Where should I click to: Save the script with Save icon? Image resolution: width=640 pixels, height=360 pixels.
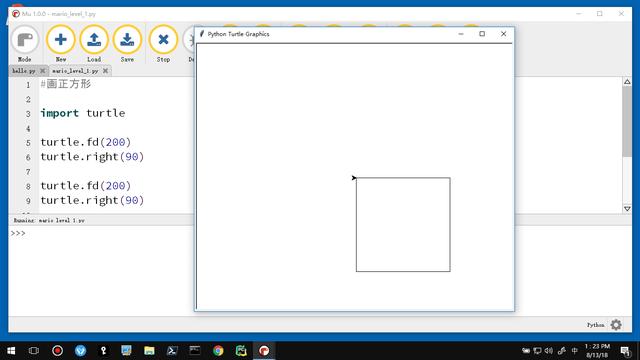pos(127,44)
